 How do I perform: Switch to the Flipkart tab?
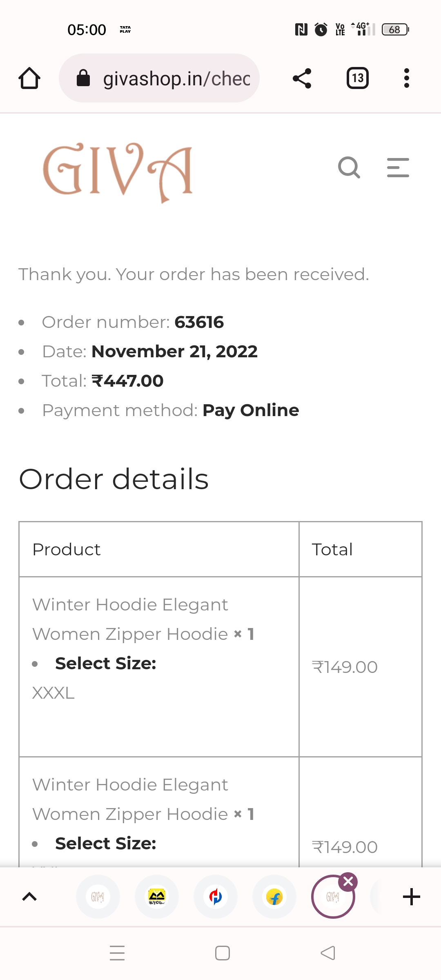coord(274,897)
